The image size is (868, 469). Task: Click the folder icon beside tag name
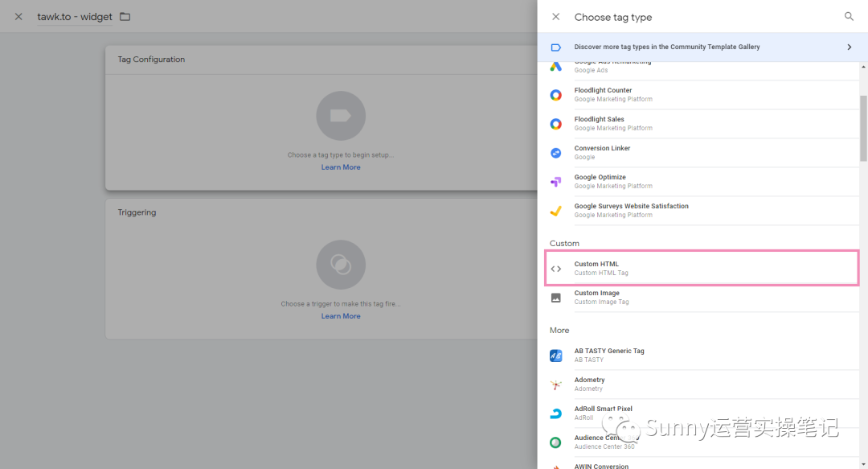(125, 17)
